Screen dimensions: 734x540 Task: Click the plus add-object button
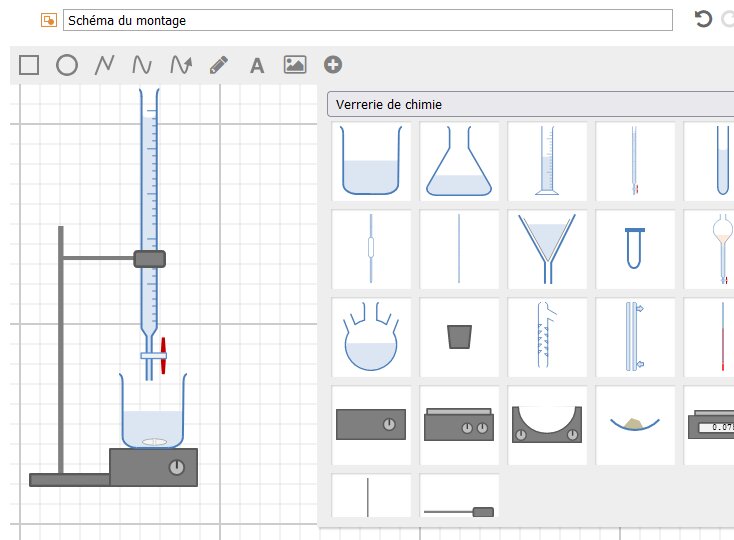coord(333,65)
